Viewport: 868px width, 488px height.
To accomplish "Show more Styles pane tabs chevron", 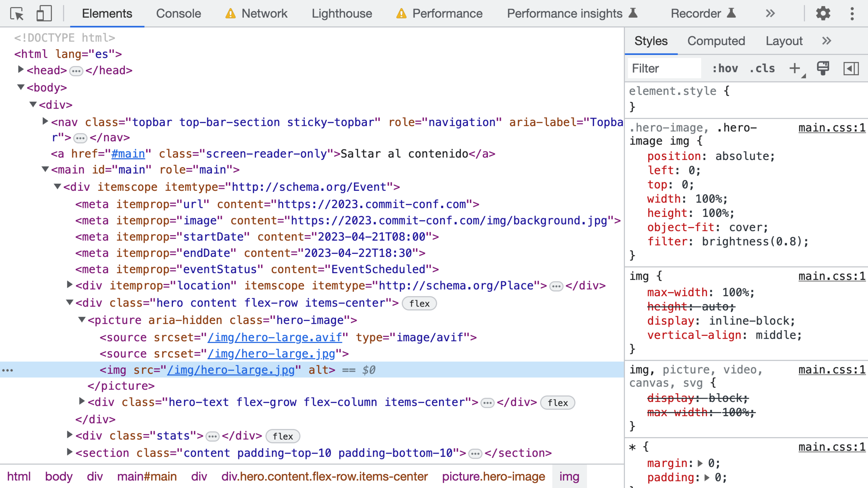I will click(826, 41).
